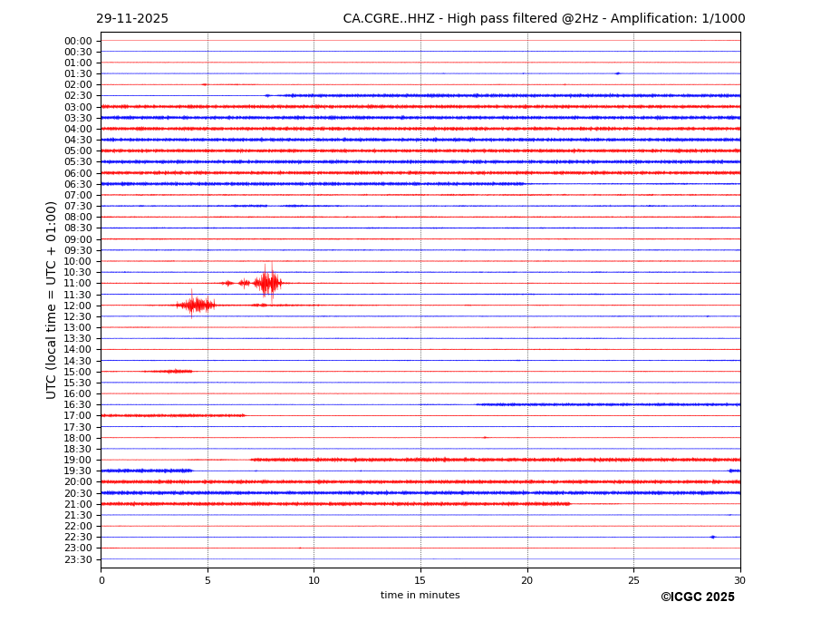Click the blue blip on the 01:30 trace
Image resolution: width=840 pixels, height=631 pixels.
click(x=617, y=73)
